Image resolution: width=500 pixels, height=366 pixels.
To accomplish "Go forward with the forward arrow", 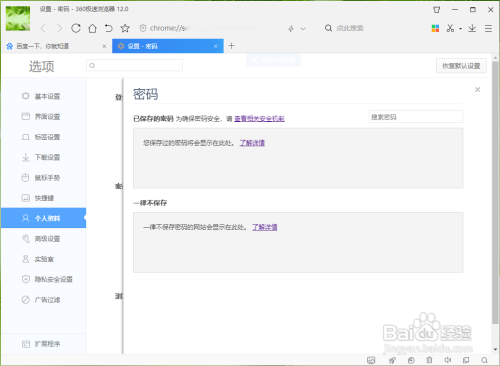I will (59, 28).
